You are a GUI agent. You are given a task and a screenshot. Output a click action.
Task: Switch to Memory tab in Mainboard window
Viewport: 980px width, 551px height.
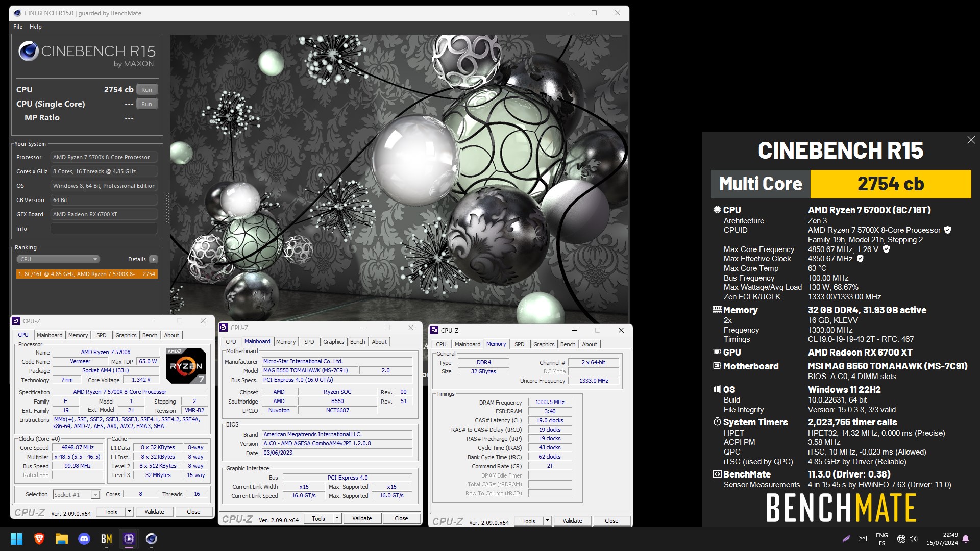[x=286, y=342]
